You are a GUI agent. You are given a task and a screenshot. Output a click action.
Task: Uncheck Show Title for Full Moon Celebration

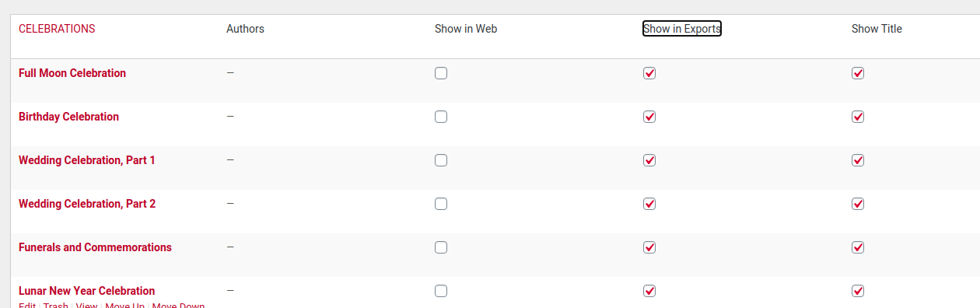pos(858,73)
